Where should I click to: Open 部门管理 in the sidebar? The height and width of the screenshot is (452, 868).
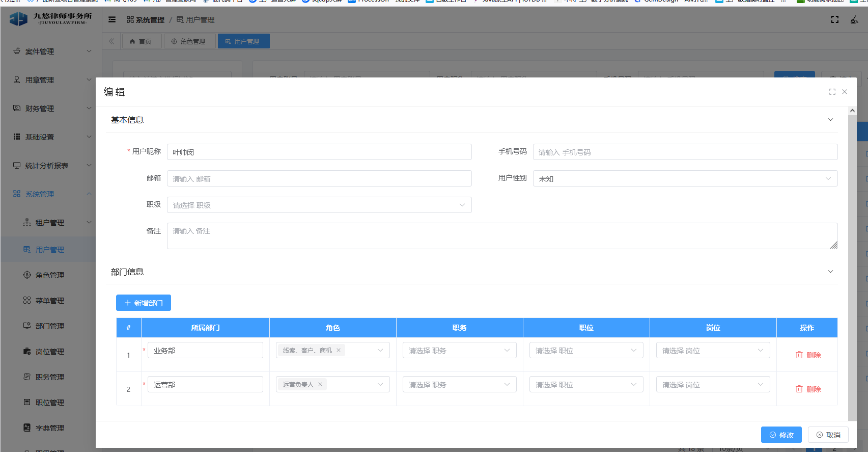pyautogui.click(x=49, y=326)
